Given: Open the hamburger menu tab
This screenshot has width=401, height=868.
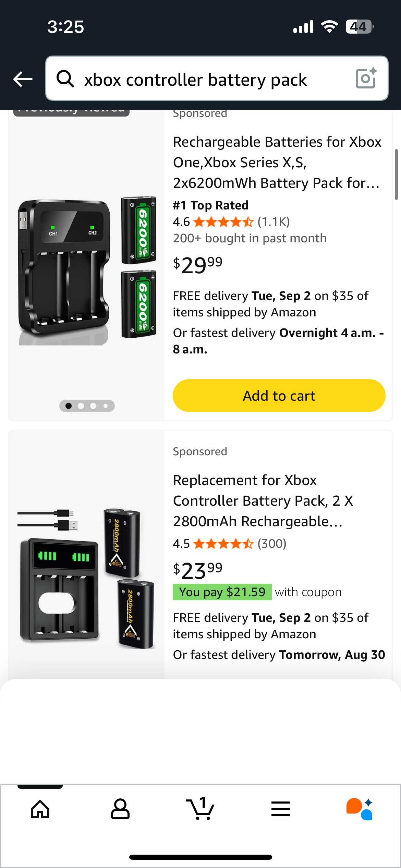Looking at the screenshot, I should point(281,809).
